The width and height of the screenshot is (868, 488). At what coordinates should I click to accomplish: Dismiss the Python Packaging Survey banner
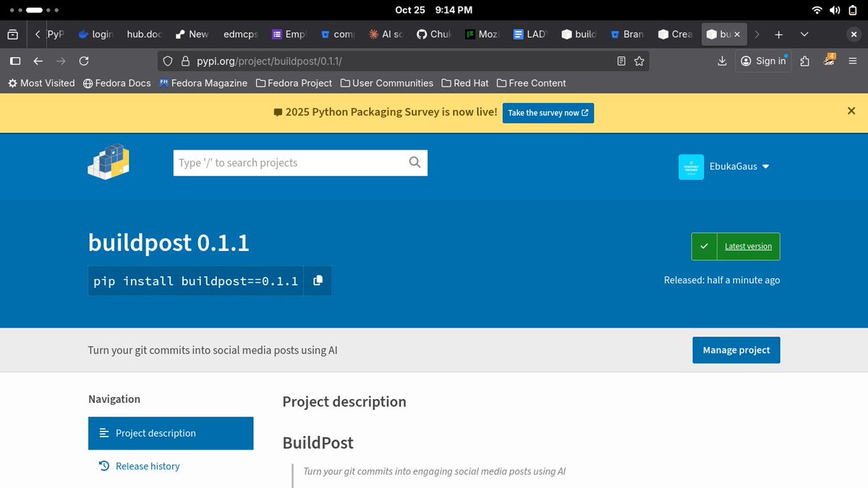(x=851, y=111)
